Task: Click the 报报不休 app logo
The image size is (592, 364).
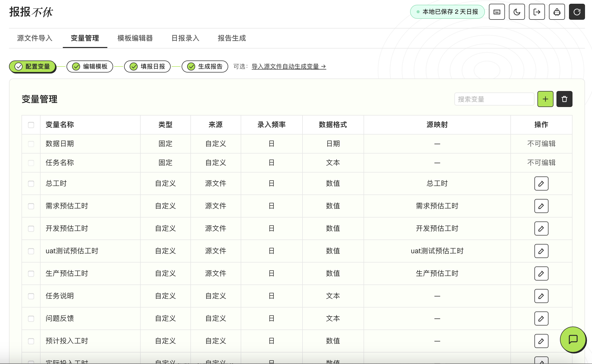Action: tap(31, 12)
